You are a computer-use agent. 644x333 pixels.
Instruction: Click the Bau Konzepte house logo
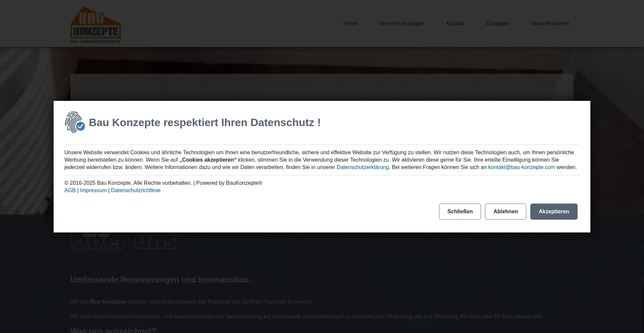click(x=96, y=24)
